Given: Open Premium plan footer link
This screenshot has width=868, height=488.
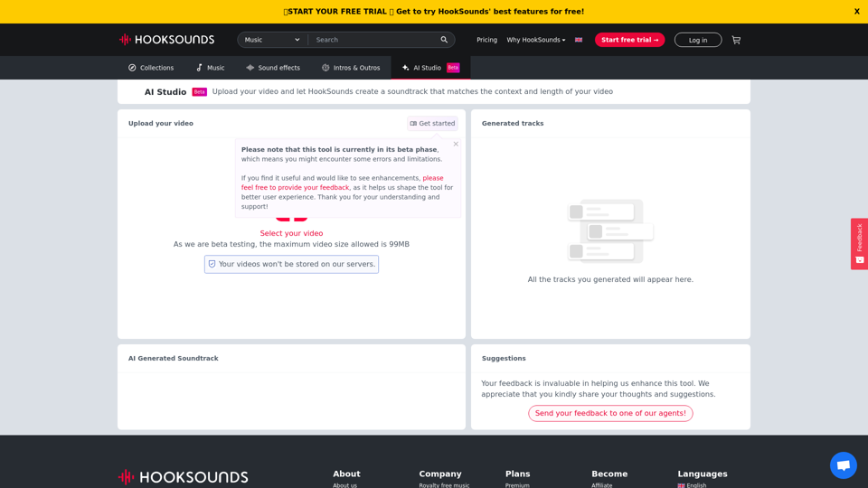Looking at the screenshot, I should [x=517, y=485].
